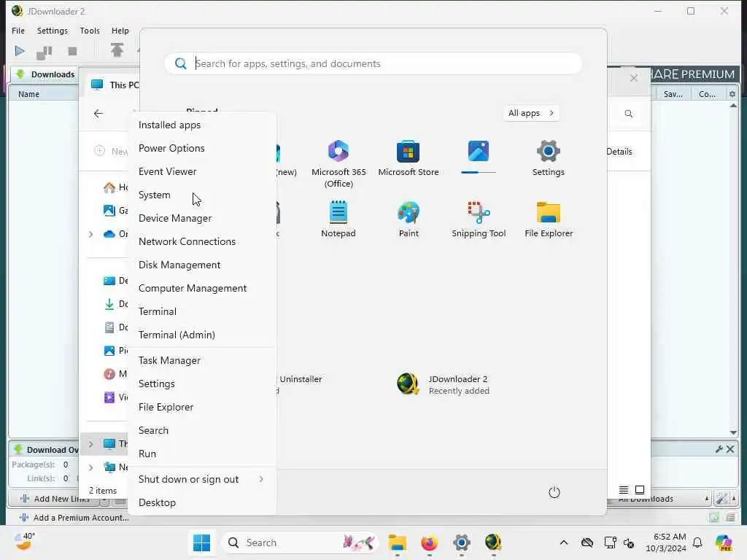Image resolution: width=747 pixels, height=560 pixels.
Task: Click Add New Links button
Action: point(55,499)
